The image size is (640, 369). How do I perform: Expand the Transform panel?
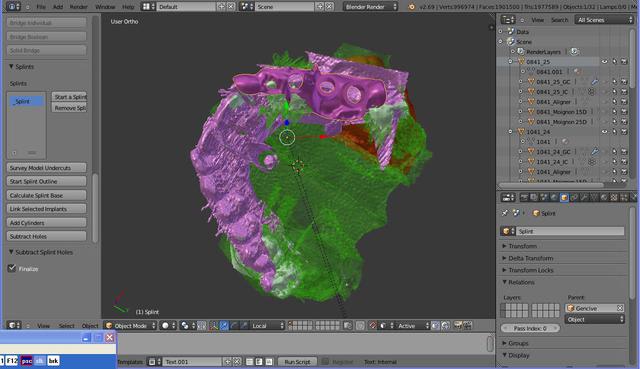pyautogui.click(x=522, y=246)
